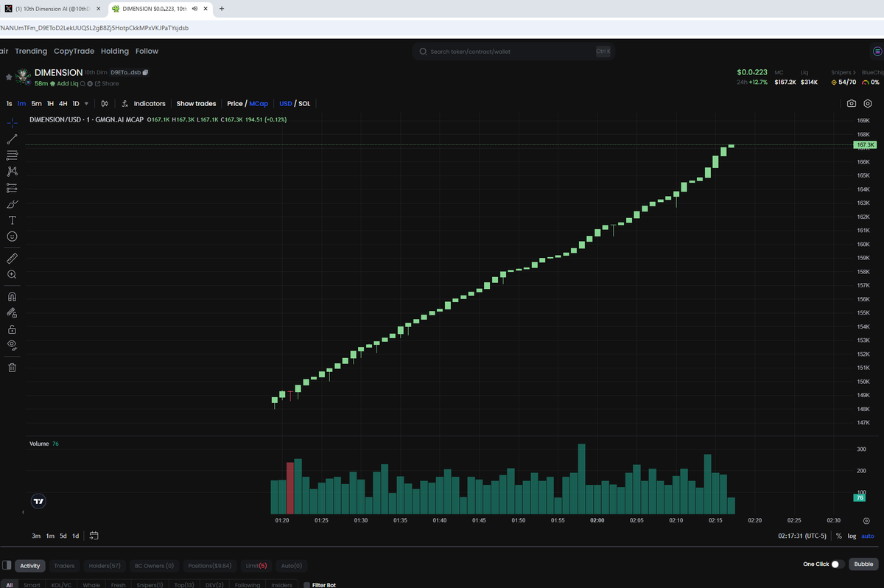Switch to the Traders tab
The height and width of the screenshot is (588, 884).
tap(64, 566)
